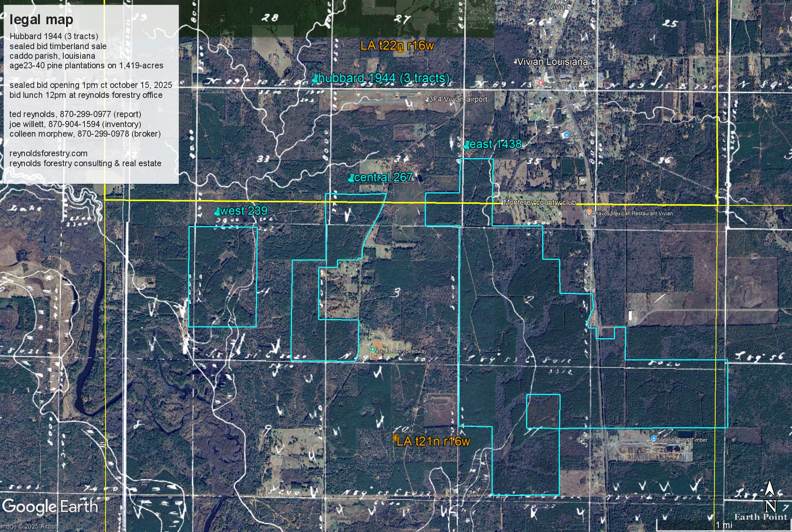Click the Monterey country club label
The height and width of the screenshot is (532, 792).
click(540, 203)
